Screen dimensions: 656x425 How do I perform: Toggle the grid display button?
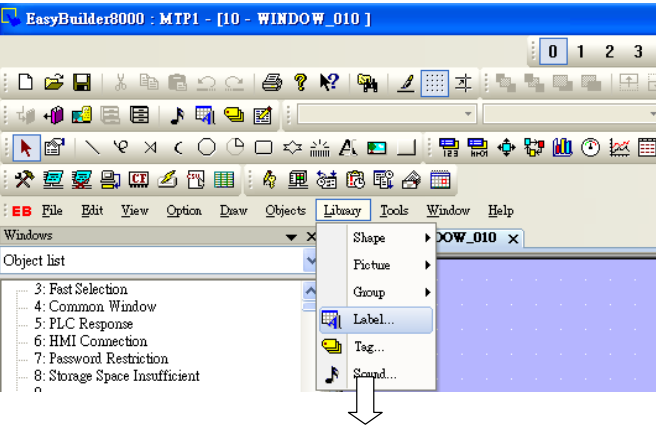pos(435,83)
